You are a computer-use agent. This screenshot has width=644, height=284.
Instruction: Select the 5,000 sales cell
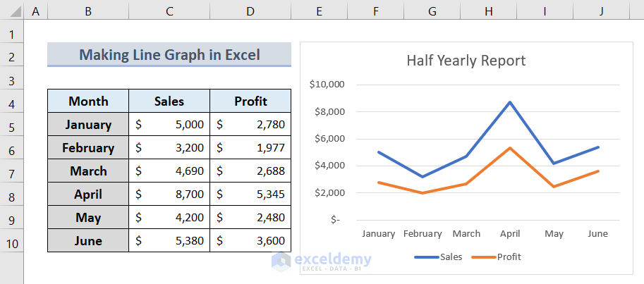[169, 124]
